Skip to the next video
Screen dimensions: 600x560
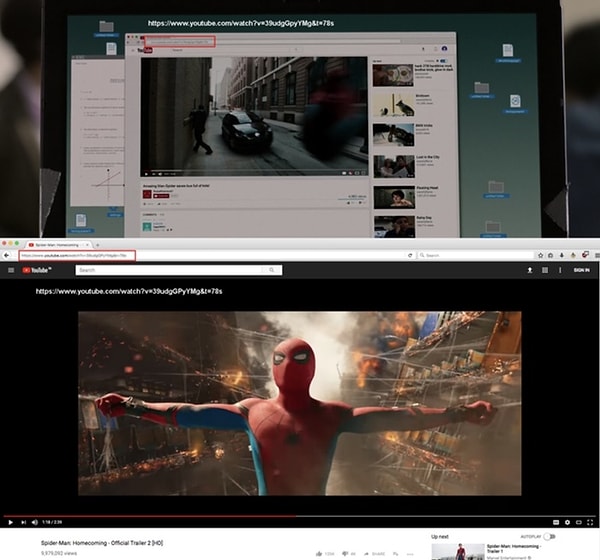coord(22,522)
